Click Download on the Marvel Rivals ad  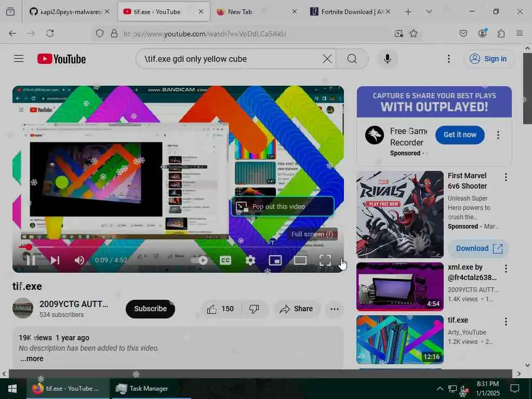(478, 248)
